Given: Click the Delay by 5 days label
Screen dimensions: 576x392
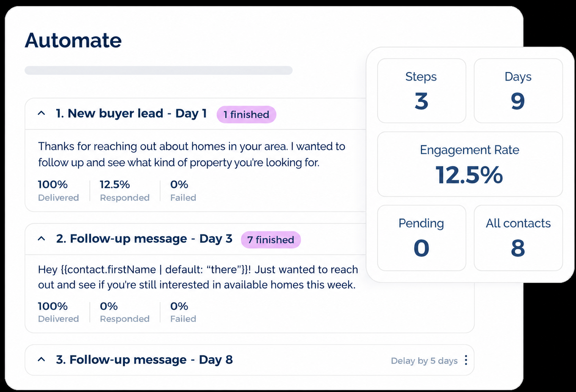Looking at the screenshot, I should tap(424, 361).
